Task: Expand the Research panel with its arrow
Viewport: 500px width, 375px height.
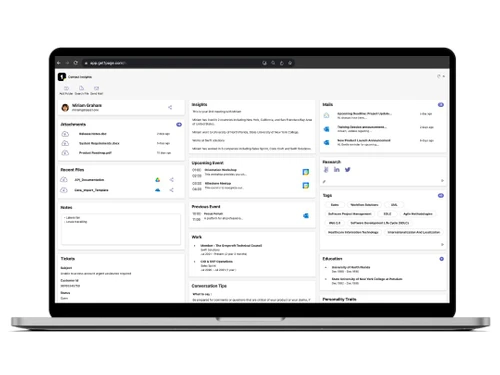Action: point(442,181)
